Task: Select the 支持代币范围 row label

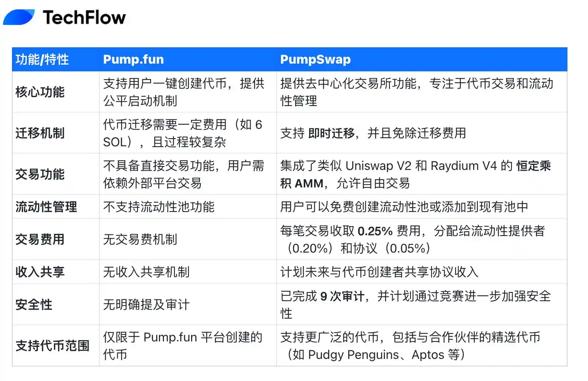Action: [52, 346]
